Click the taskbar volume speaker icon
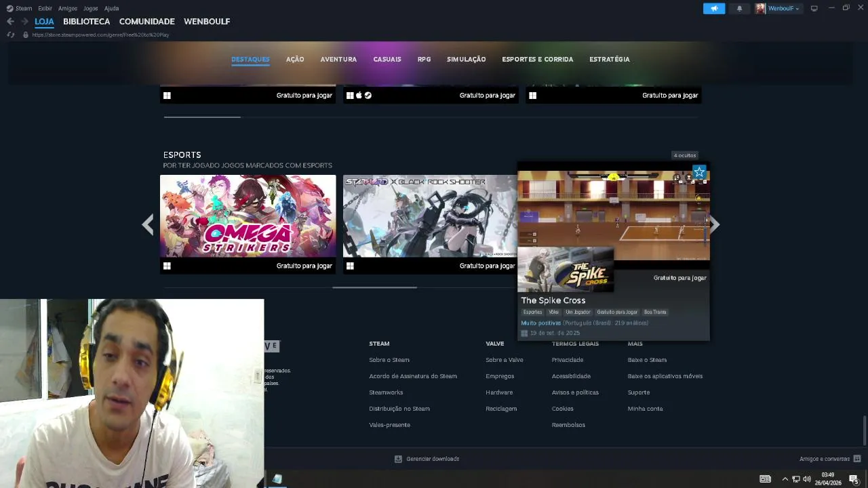Image resolution: width=868 pixels, height=488 pixels. click(807, 479)
